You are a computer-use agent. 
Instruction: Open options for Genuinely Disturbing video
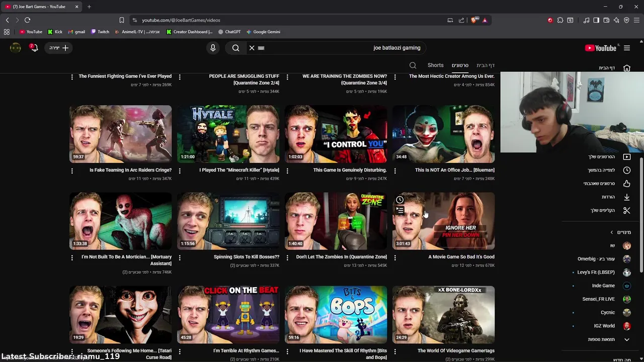(x=287, y=171)
